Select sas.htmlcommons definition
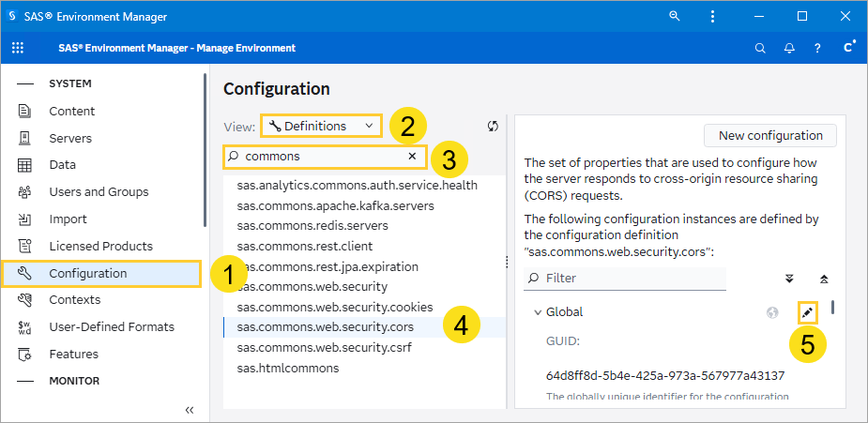Screen dimensions: 868x423 288,368
